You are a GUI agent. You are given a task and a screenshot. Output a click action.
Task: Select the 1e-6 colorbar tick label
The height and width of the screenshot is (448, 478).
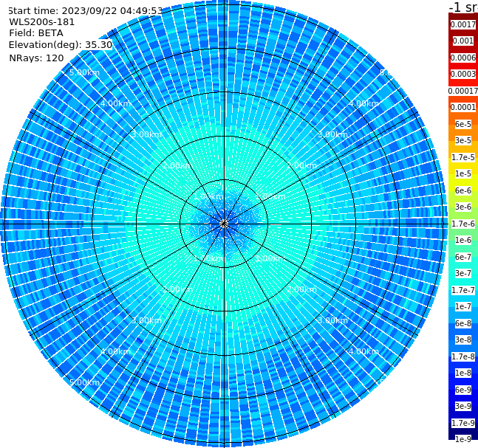click(x=463, y=240)
